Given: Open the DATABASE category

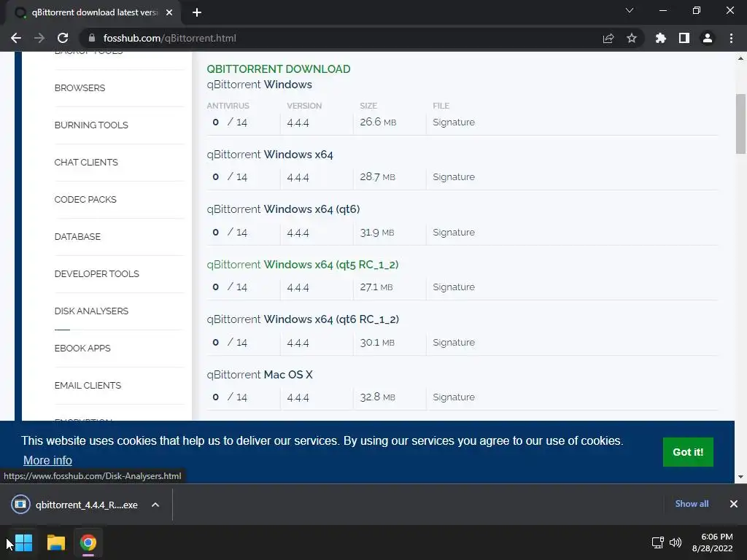Looking at the screenshot, I should point(77,237).
